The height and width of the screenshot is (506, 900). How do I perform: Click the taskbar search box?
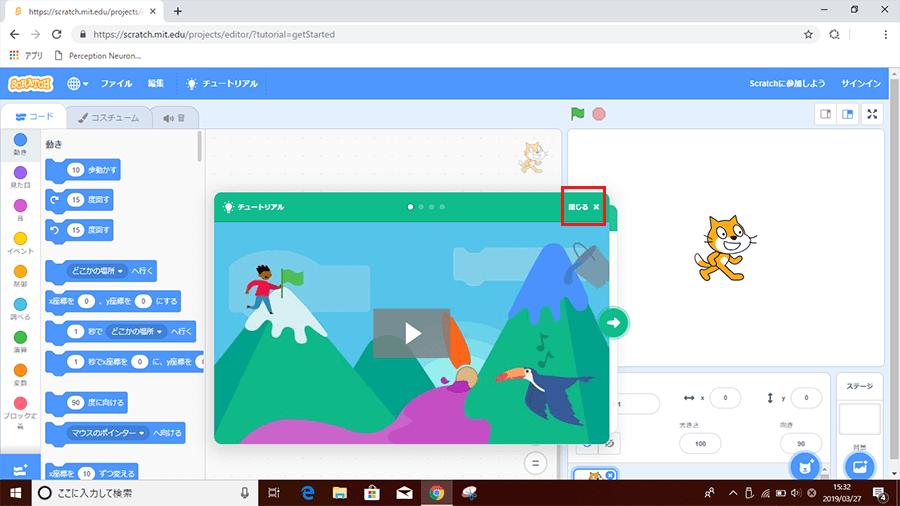(x=145, y=493)
